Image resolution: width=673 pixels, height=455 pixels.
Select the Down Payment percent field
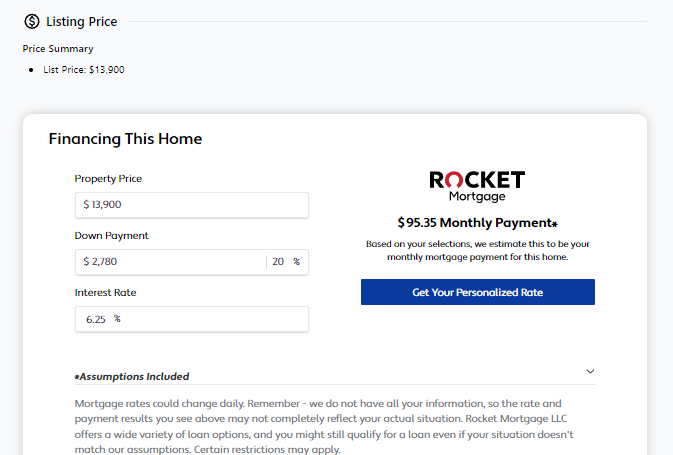pos(279,262)
